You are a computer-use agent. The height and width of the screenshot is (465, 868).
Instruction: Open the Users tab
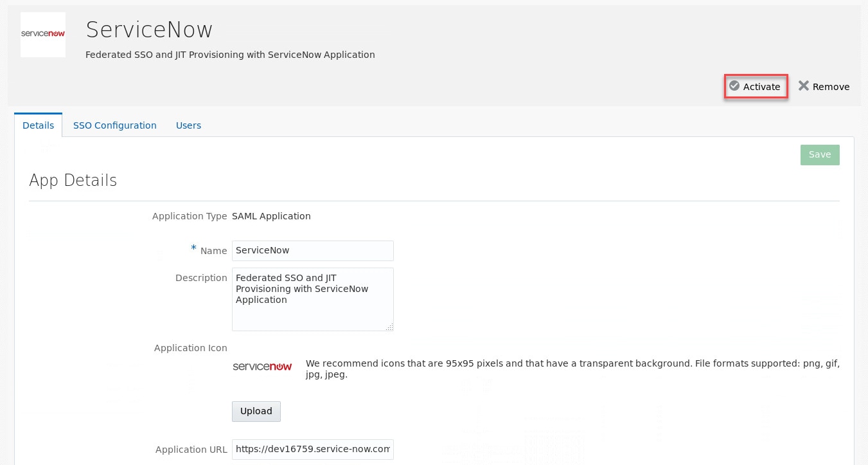click(188, 125)
